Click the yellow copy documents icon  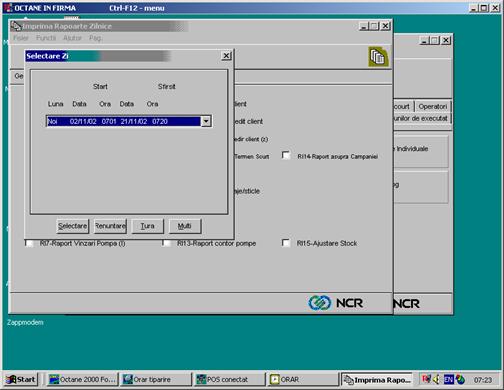(x=378, y=57)
